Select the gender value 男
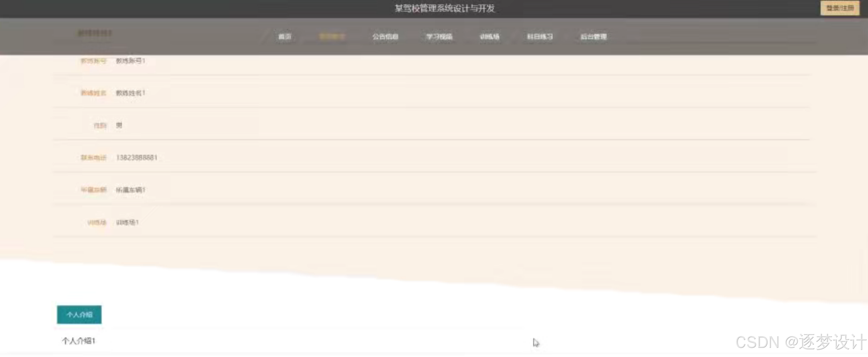This screenshot has height=357, width=868. 119,125
